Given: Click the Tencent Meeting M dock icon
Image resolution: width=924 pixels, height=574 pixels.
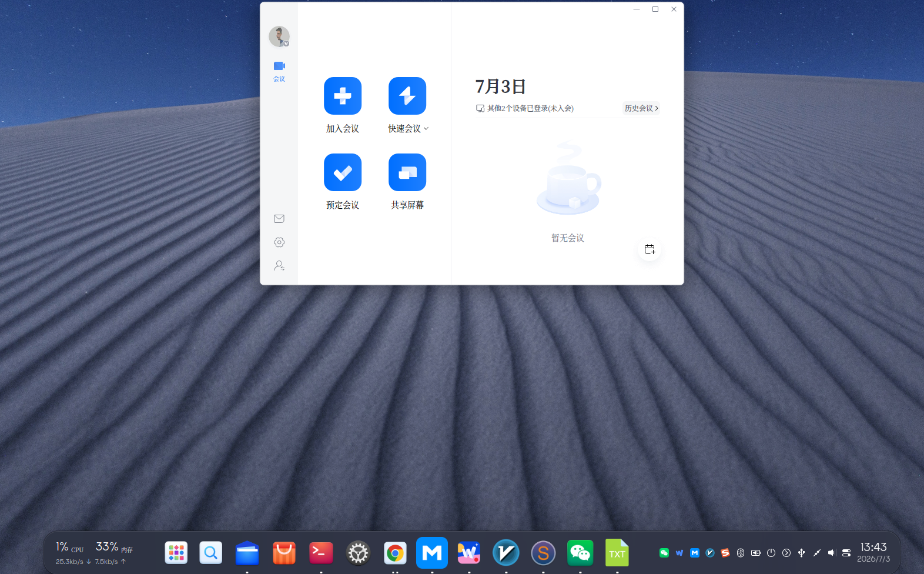Looking at the screenshot, I should click(x=432, y=553).
